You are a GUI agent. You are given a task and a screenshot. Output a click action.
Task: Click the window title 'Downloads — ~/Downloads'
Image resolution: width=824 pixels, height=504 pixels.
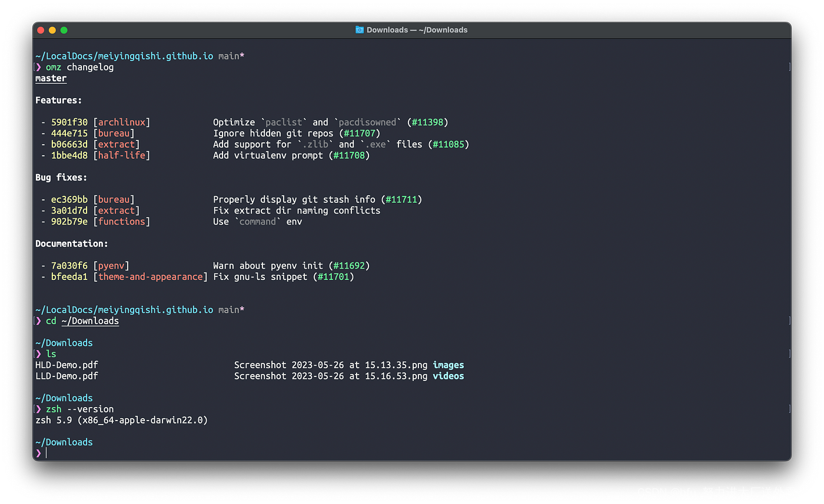coord(417,30)
